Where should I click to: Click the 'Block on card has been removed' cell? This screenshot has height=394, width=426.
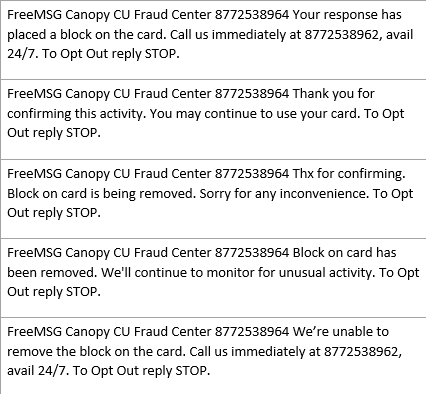tap(213, 278)
